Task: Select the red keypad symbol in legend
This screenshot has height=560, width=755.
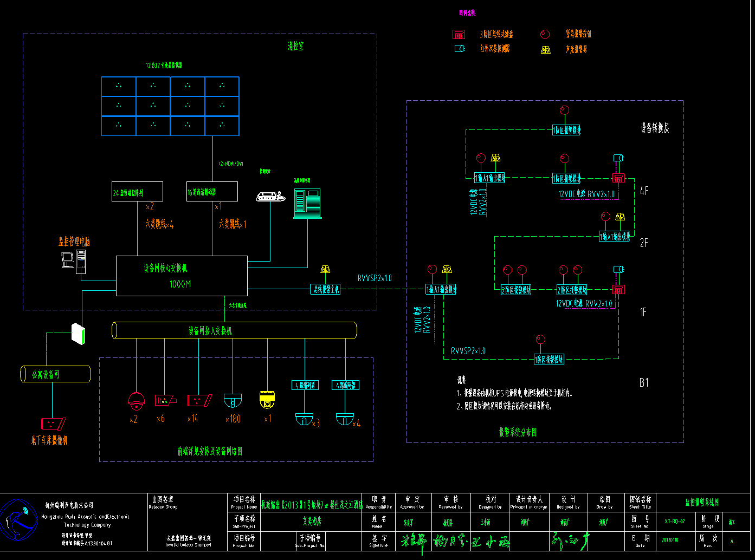Action: pyautogui.click(x=459, y=34)
